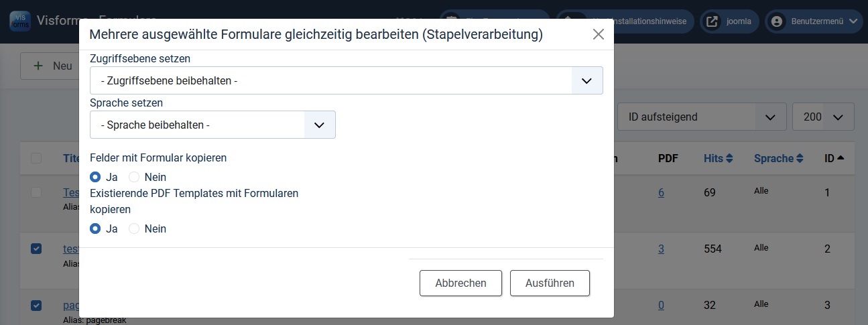Viewport: 868px width, 325px height.
Task: Click the plus icon on the Neu button
Action: tap(39, 66)
